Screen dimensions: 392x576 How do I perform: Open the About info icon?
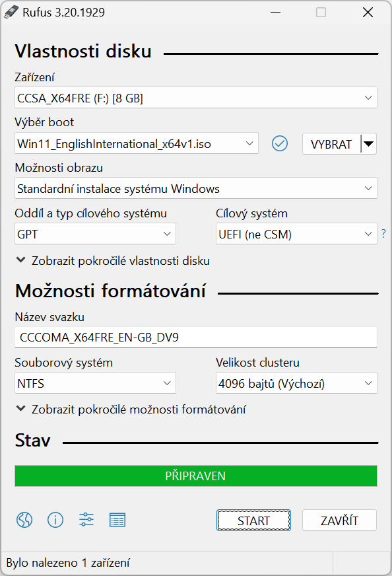tap(55, 520)
